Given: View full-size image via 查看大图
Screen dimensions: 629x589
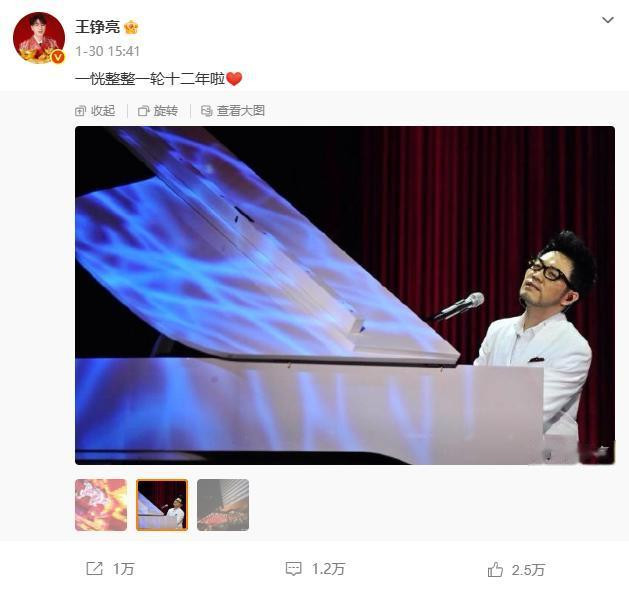Looking at the screenshot, I should tap(233, 111).
